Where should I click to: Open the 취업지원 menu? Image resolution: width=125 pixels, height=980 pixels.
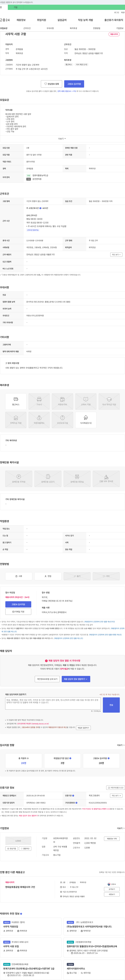coord(42,20)
